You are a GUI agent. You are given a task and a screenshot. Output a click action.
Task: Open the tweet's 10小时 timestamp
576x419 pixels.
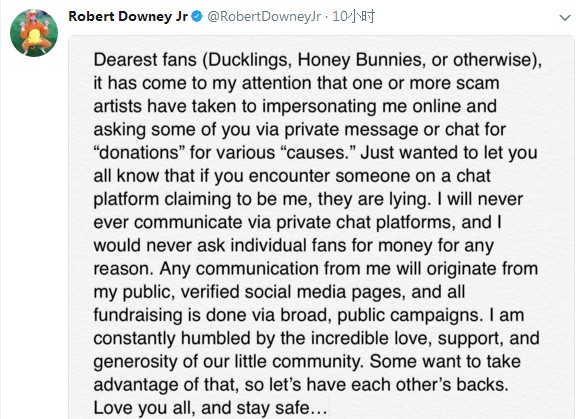[353, 17]
